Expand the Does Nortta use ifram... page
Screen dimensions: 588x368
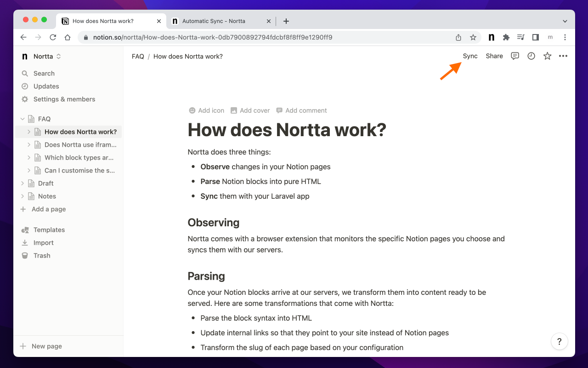pyautogui.click(x=28, y=145)
